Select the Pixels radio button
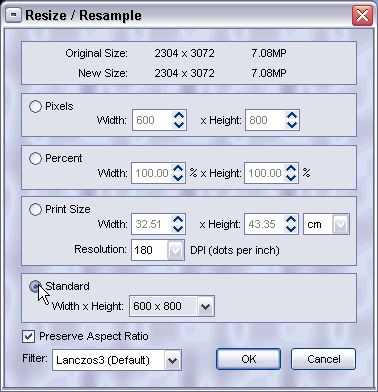The height and width of the screenshot is (392, 378). [35, 107]
